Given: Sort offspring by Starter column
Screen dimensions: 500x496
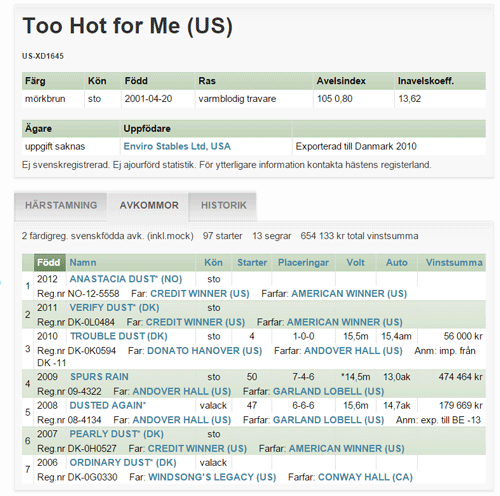Looking at the screenshot, I should coord(252,263).
